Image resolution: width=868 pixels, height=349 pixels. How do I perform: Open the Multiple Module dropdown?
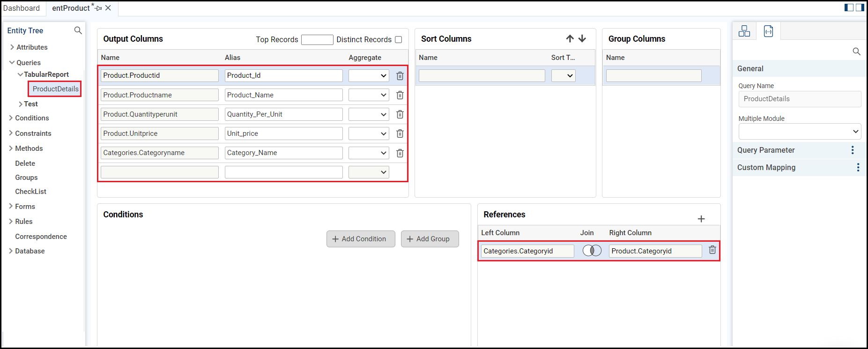click(x=800, y=132)
